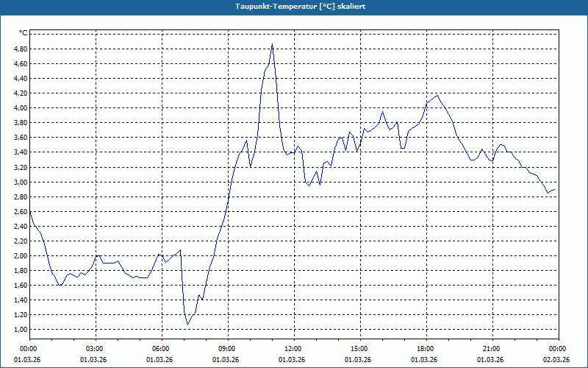The width and height of the screenshot is (588, 368).
Task: Select the "4,60" y-axis label
Action: 21,64
